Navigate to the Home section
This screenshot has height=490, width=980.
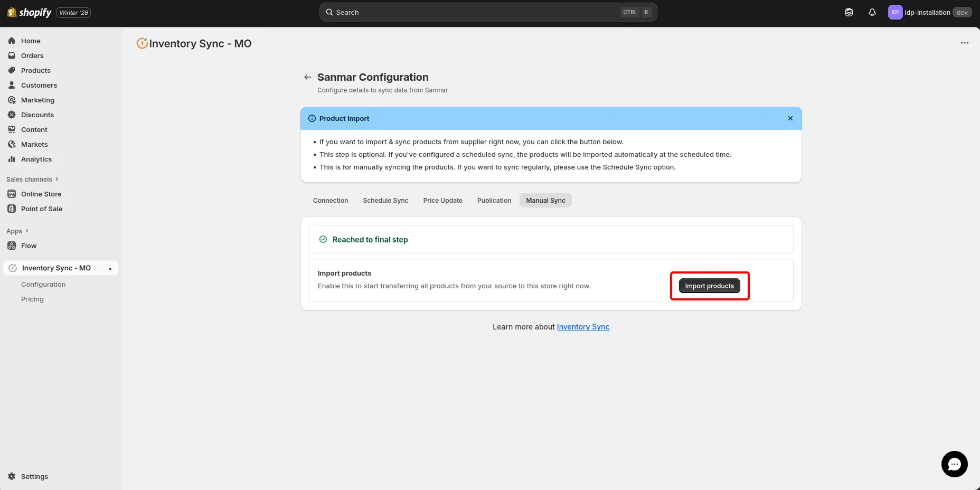coord(30,41)
